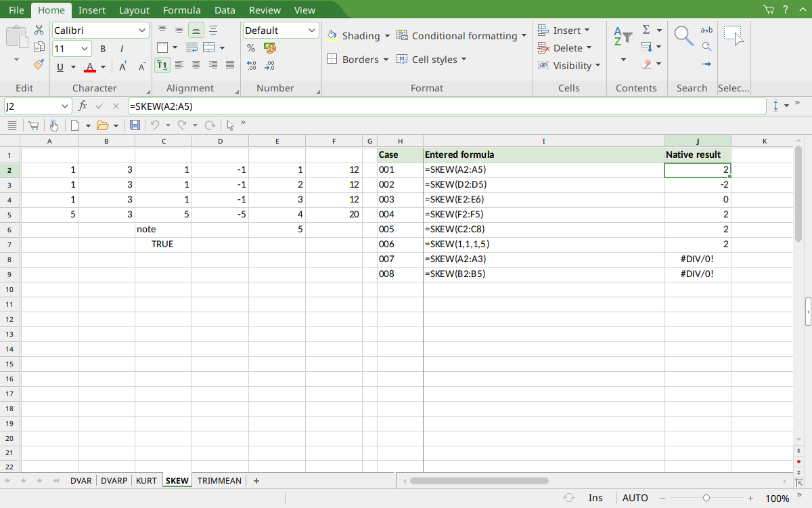Click the Remove decimal place icon
Image resolution: width=812 pixels, height=508 pixels.
[270, 65]
